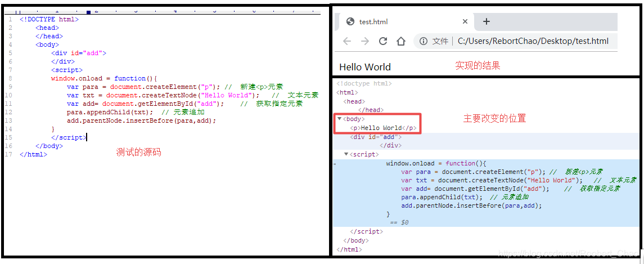Image resolution: width=644 pixels, height=264 pixels.
Task: Select the Hello World paragraph node in DevTools
Action: click(x=384, y=128)
